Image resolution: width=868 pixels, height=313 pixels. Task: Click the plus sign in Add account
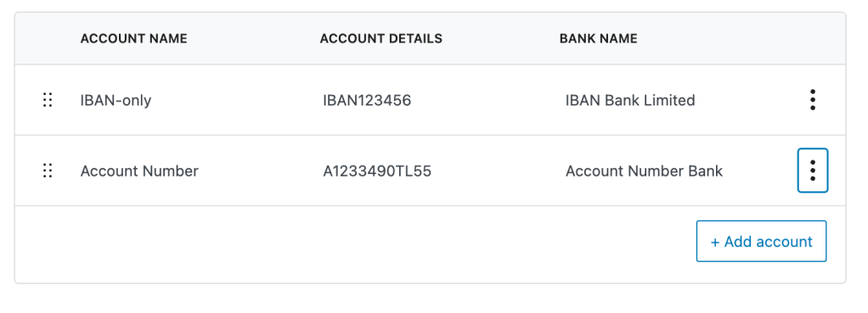click(714, 242)
